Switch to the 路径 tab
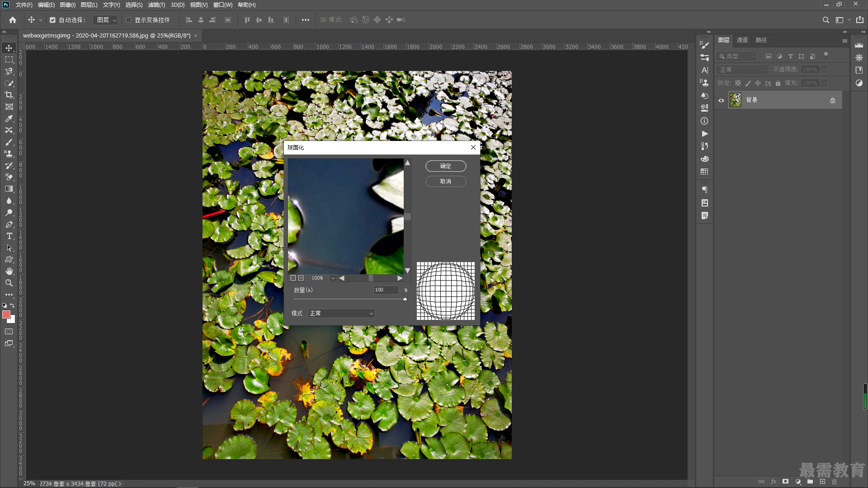 click(761, 40)
